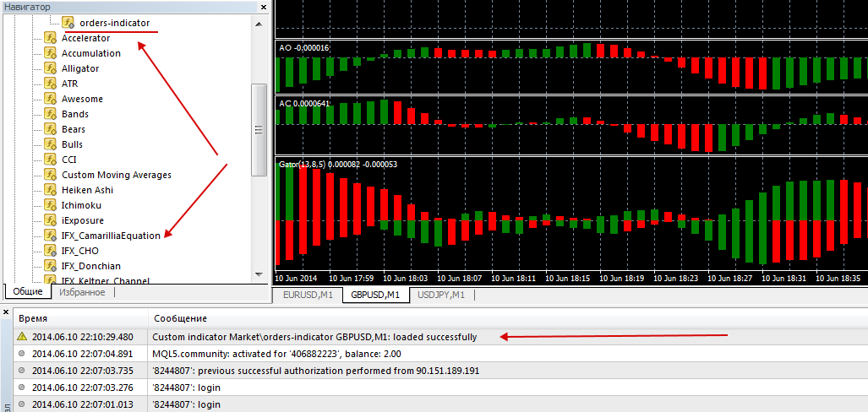Select the 'loaded successfully' log message
This screenshot has width=868, height=412.
point(314,337)
